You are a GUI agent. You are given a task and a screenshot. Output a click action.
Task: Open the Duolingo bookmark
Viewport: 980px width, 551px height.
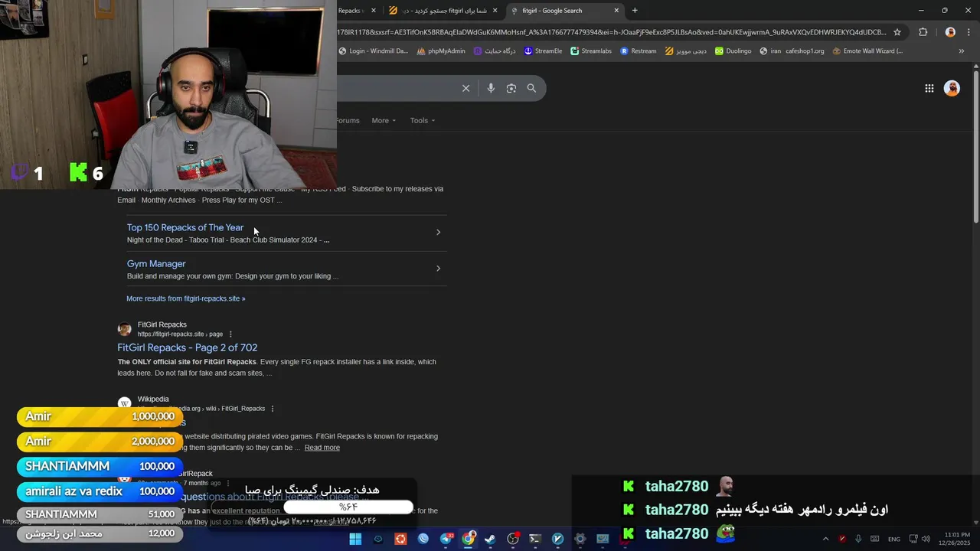click(733, 51)
